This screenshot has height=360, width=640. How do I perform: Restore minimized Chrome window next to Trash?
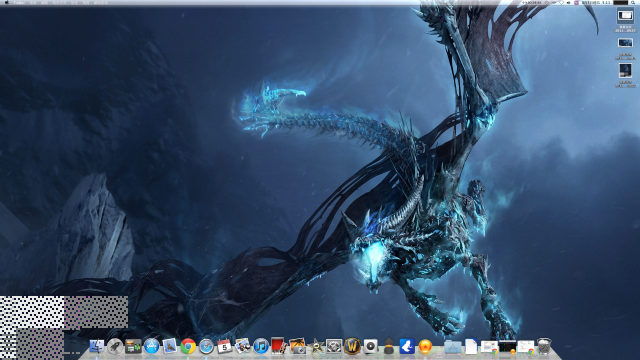(x=526, y=347)
